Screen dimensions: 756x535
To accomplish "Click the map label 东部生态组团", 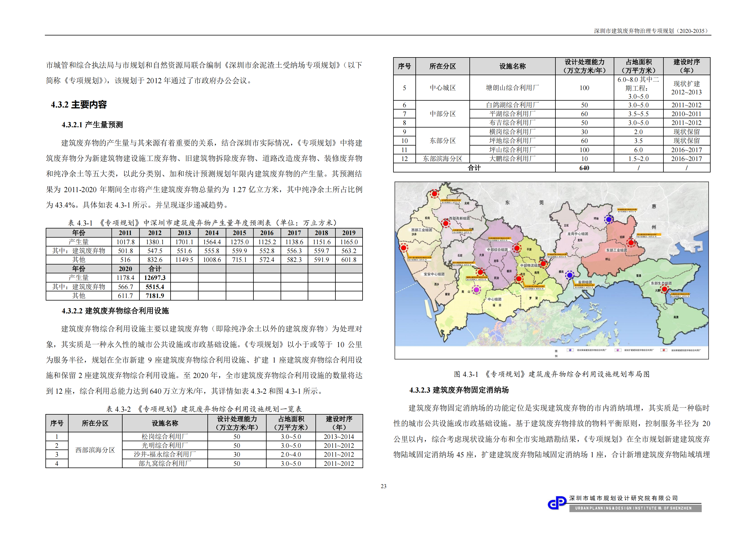I will (x=661, y=283).
